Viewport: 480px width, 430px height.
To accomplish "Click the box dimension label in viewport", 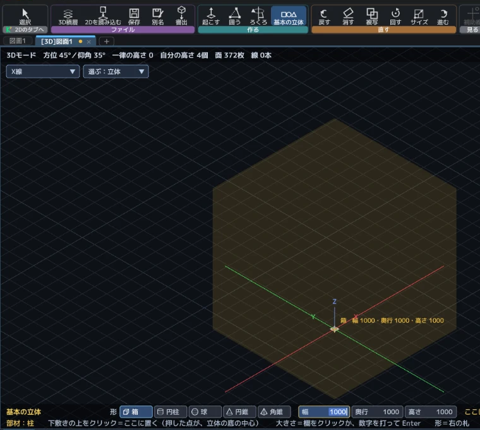I will (x=392, y=321).
